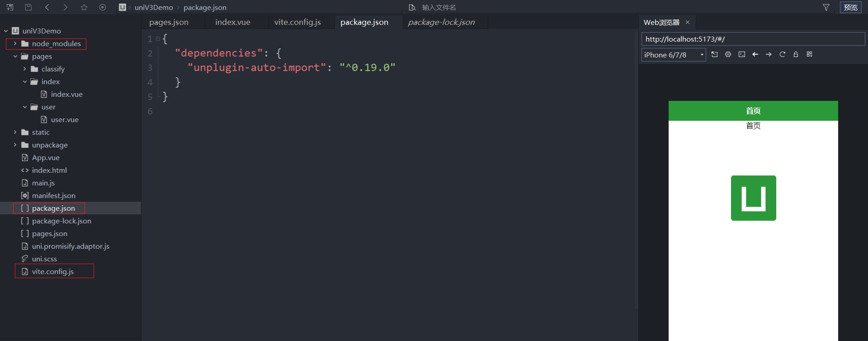Screen dimensions: 868x341
Task: Open uni.scss in the file tree
Action: pos(44,259)
